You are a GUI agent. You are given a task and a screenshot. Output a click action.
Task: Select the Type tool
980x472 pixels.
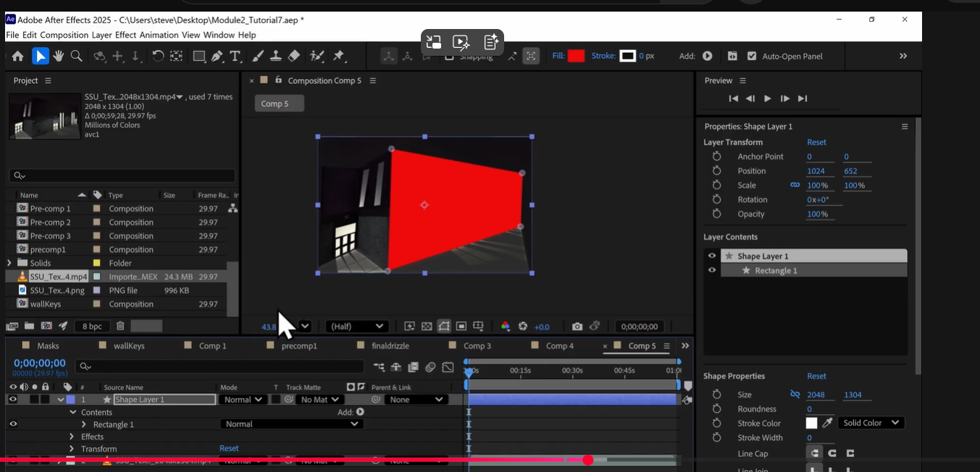coord(235,56)
